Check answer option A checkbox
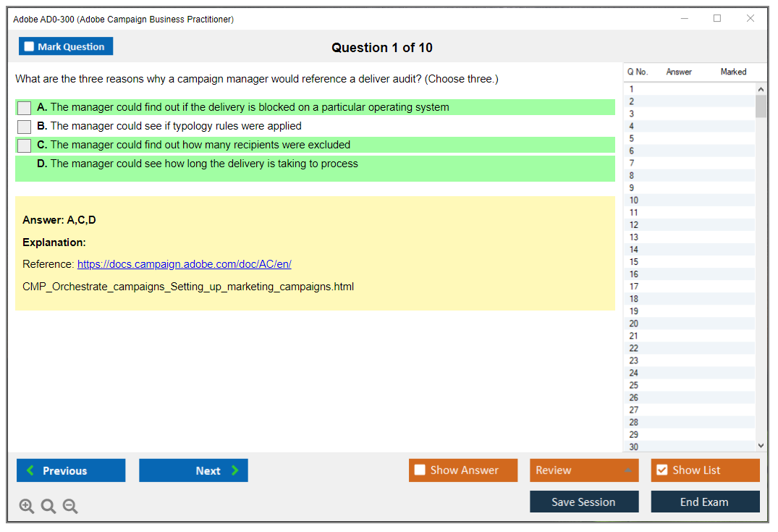The height and width of the screenshot is (532, 778). point(25,108)
